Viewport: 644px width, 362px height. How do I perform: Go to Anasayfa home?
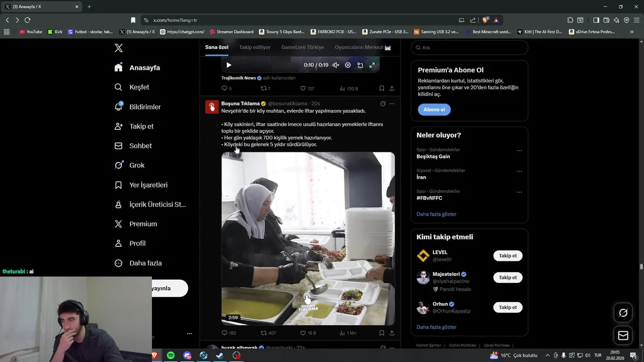[x=137, y=67]
